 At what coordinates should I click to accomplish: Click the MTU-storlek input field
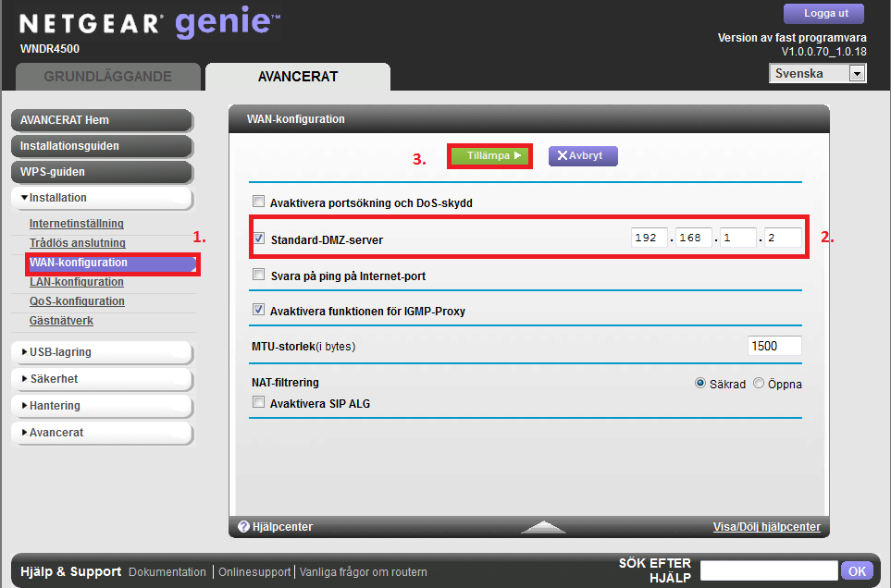pyautogui.click(x=773, y=346)
